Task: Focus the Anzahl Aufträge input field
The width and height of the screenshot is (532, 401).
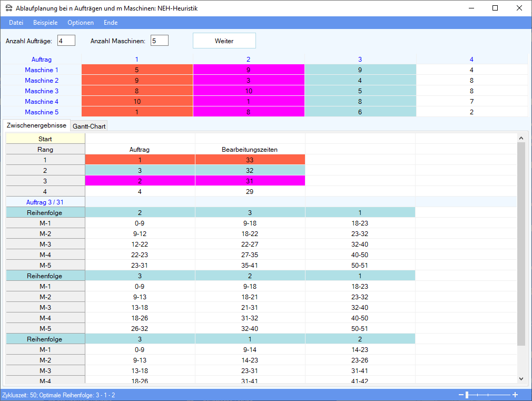Action: (x=66, y=41)
